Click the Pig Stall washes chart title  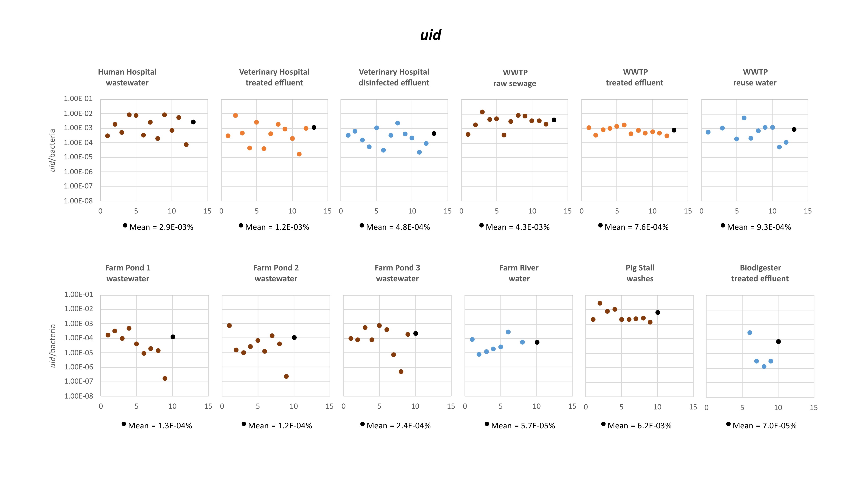click(640, 273)
